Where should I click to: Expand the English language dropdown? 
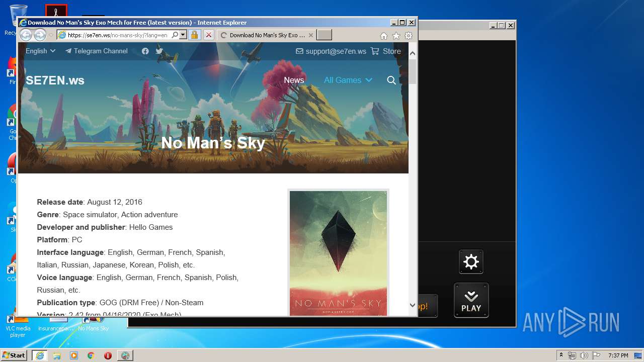(40, 51)
